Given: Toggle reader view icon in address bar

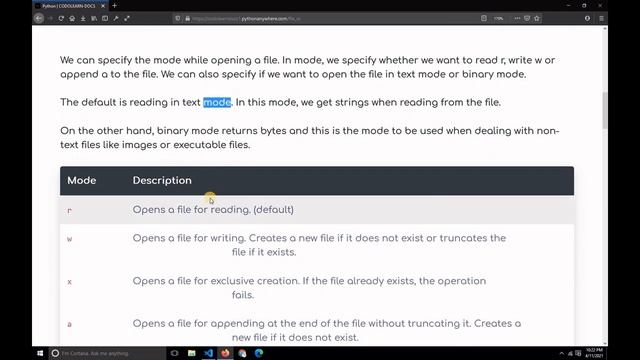Looking at the screenshot, I should pyautogui.click(x=484, y=18).
